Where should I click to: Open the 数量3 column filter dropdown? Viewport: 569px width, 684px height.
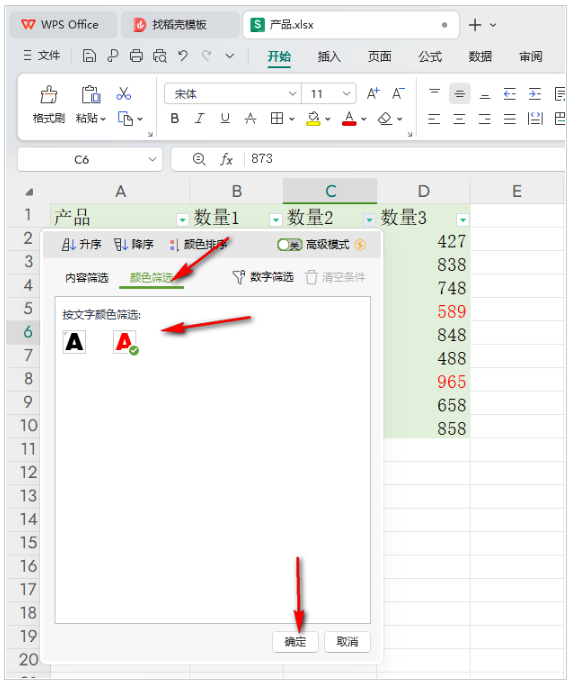tap(463, 220)
